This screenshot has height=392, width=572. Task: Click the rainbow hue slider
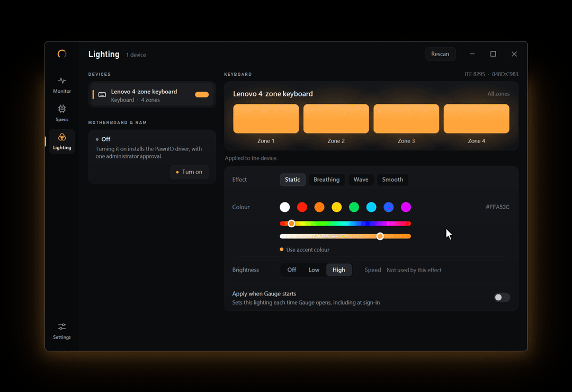(x=345, y=224)
